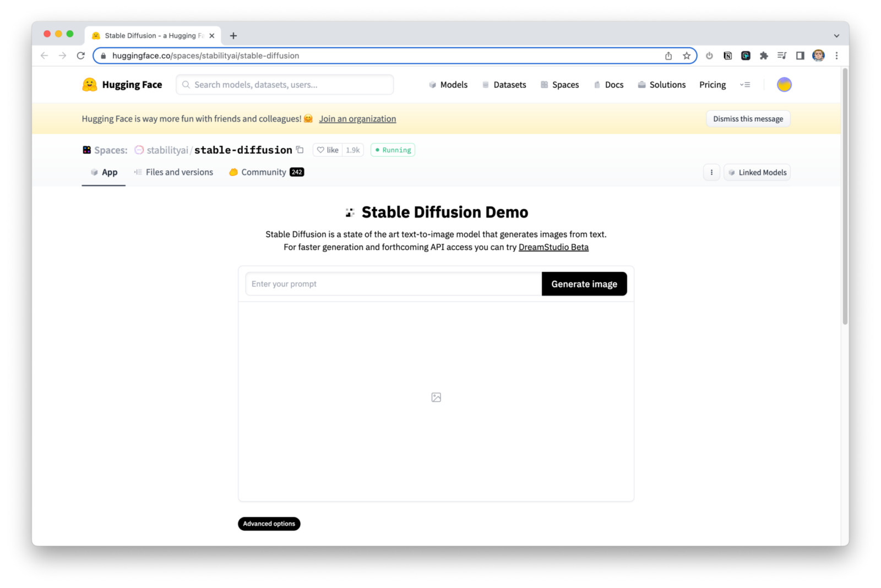Screen dimensions: 881x588
Task: Go to the Spaces menu item
Action: pos(559,85)
